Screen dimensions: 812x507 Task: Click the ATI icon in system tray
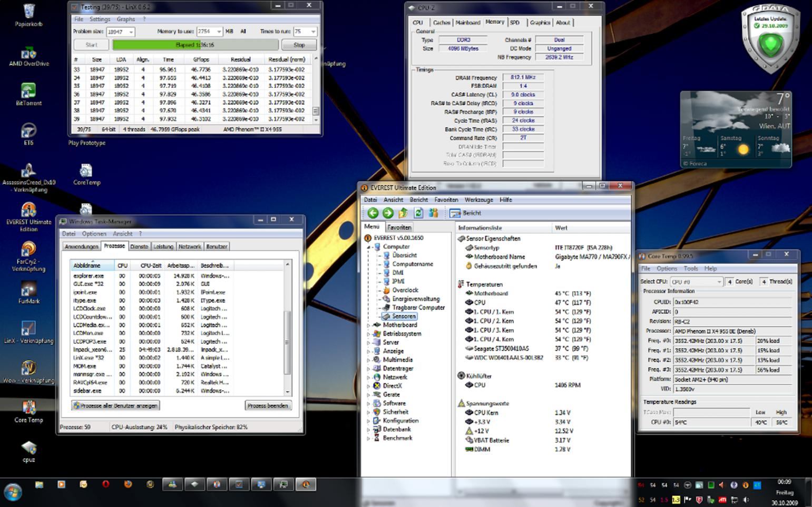click(x=723, y=499)
